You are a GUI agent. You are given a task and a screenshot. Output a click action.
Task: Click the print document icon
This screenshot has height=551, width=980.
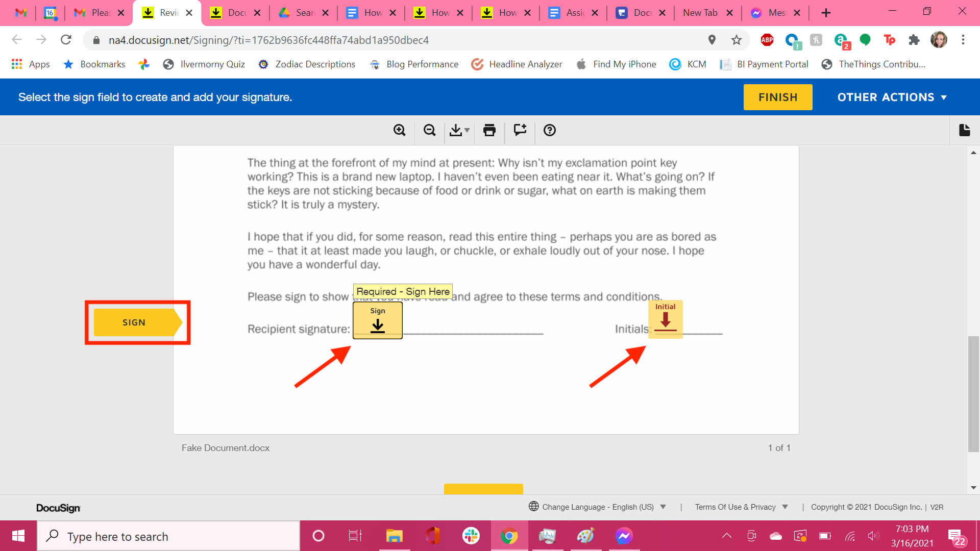point(489,131)
